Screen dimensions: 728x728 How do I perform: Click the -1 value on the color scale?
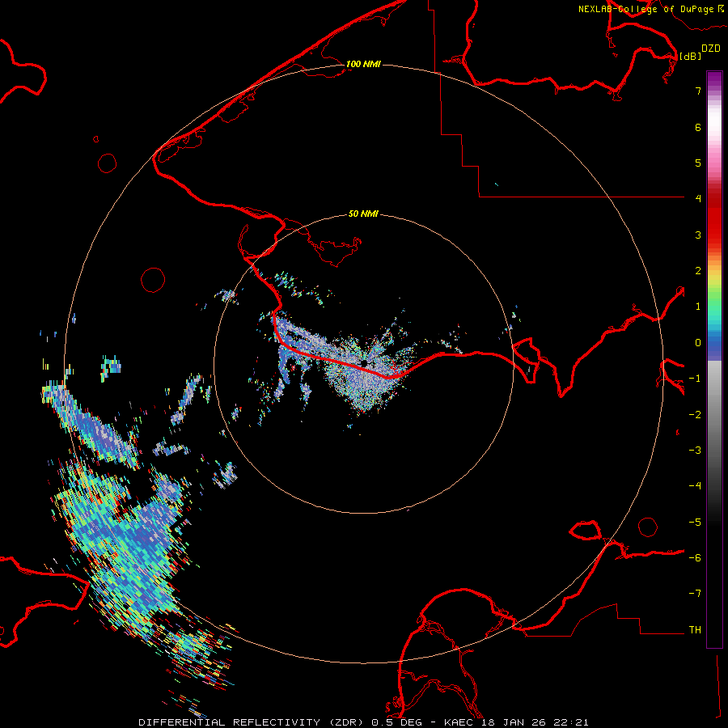click(695, 379)
